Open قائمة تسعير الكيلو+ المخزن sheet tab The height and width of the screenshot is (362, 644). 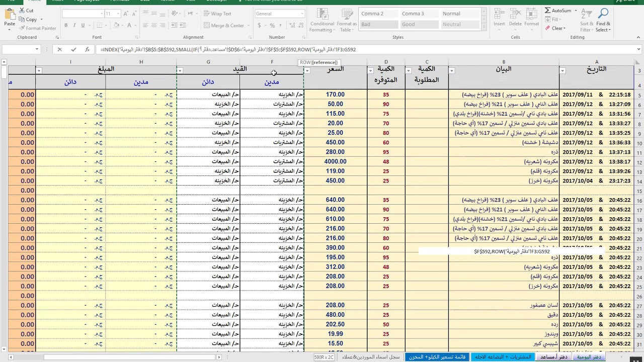click(437, 357)
